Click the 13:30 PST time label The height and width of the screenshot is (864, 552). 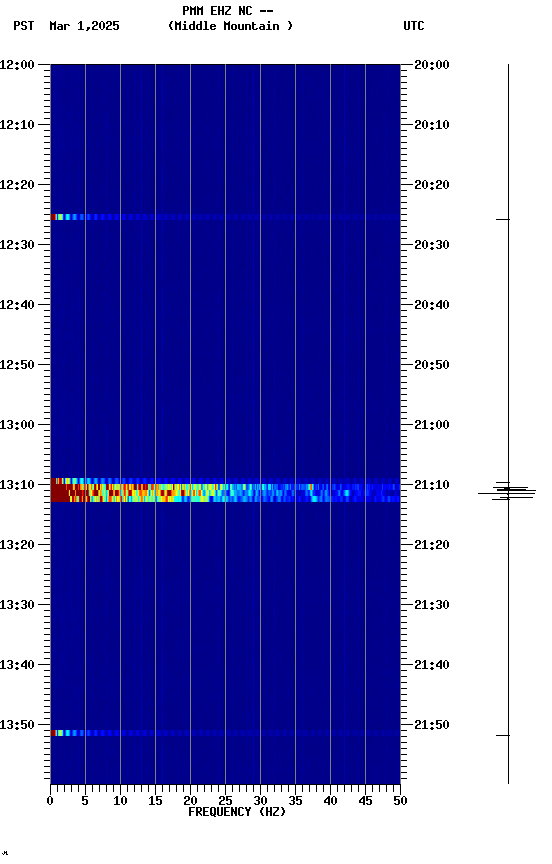[x=17, y=605]
